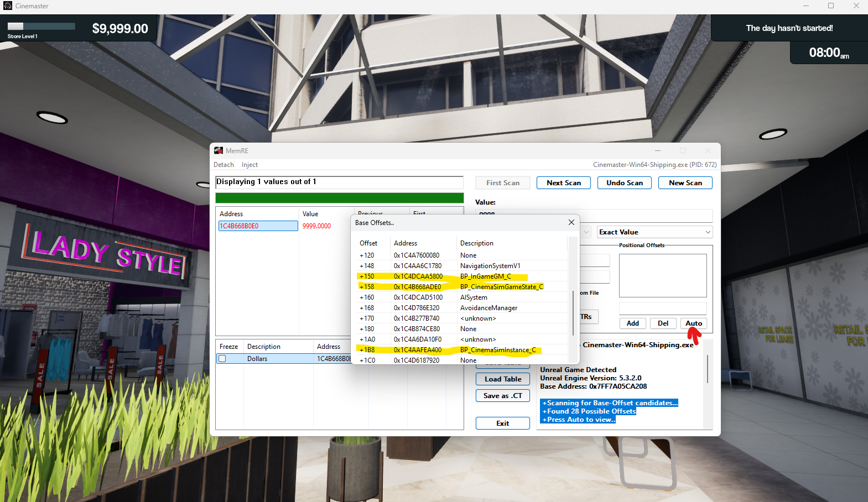Click the Positional Offsets list box
Image resolution: width=868 pixels, height=502 pixels.
pos(663,275)
